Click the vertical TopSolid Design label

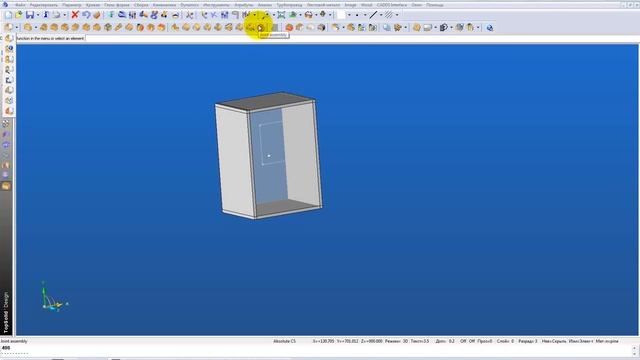[x=6, y=312]
